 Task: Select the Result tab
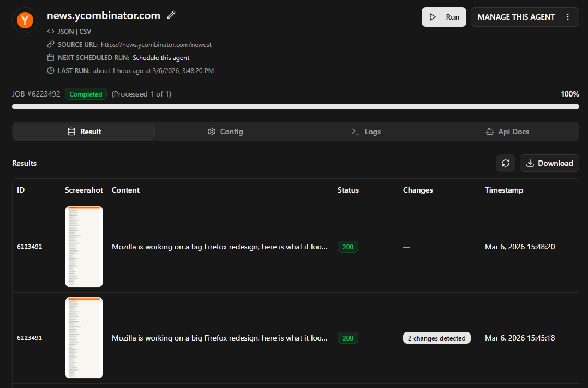coord(85,132)
